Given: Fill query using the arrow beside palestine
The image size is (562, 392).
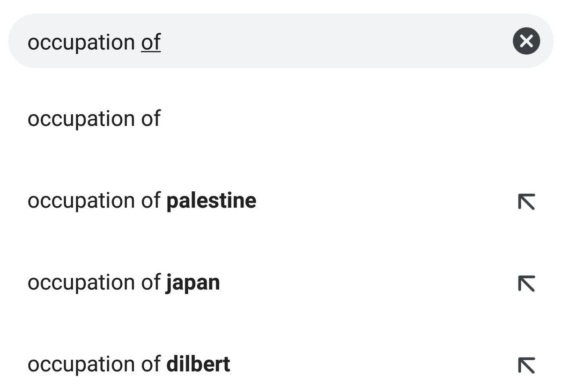Looking at the screenshot, I should pos(526,202).
